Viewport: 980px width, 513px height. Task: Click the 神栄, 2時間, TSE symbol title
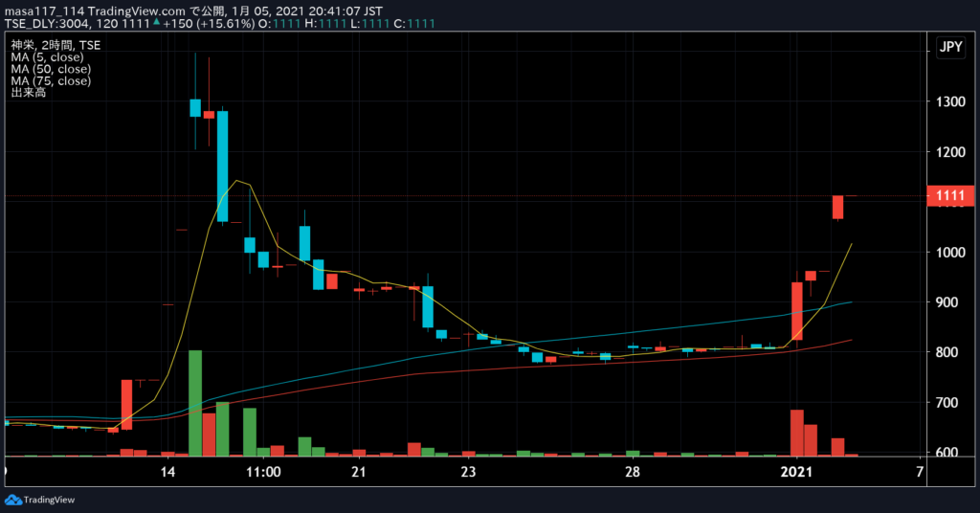click(x=56, y=45)
